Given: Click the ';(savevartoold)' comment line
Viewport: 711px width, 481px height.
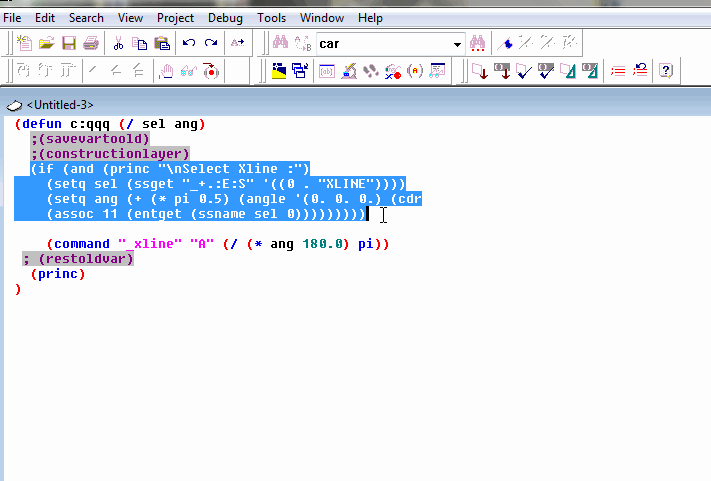Looking at the screenshot, I should coord(90,139).
